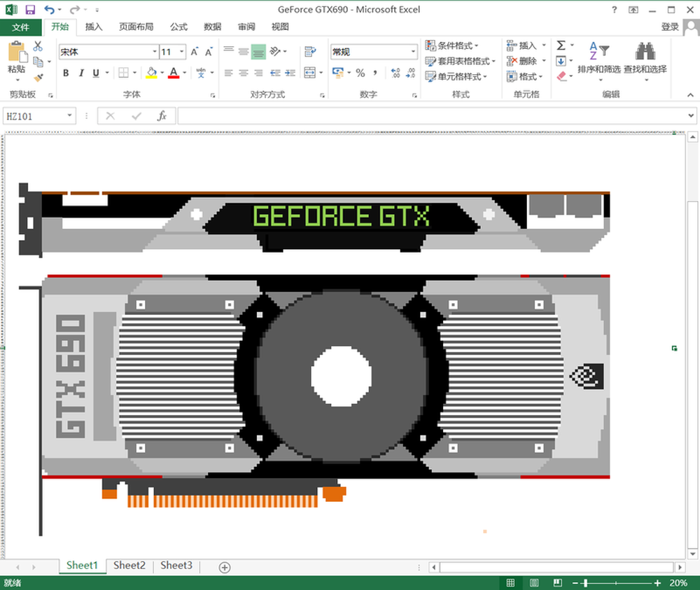Toggle middle align button
This screenshot has height=590, width=700.
point(244,51)
